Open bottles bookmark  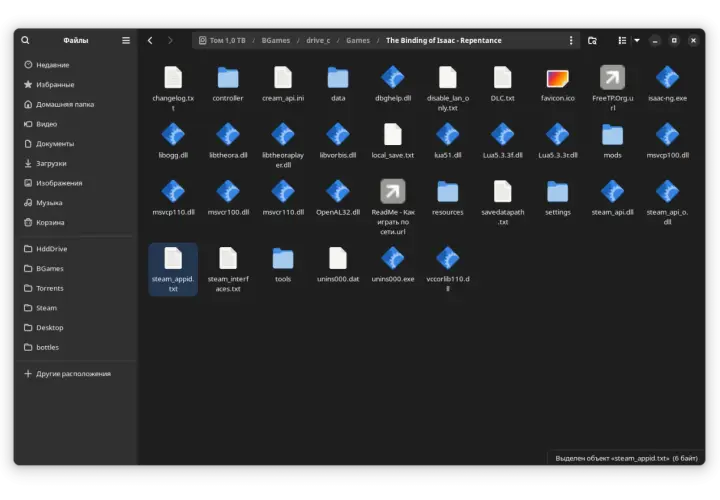point(76,347)
